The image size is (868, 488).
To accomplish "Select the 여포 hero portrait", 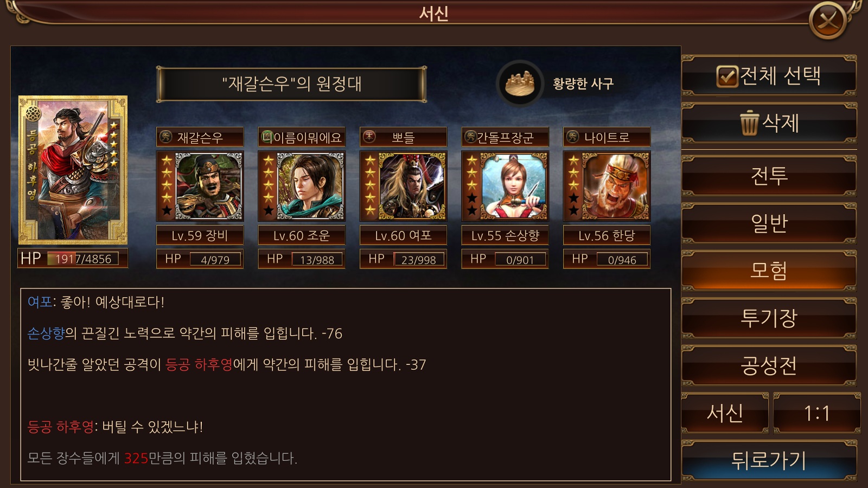I will coord(403,185).
